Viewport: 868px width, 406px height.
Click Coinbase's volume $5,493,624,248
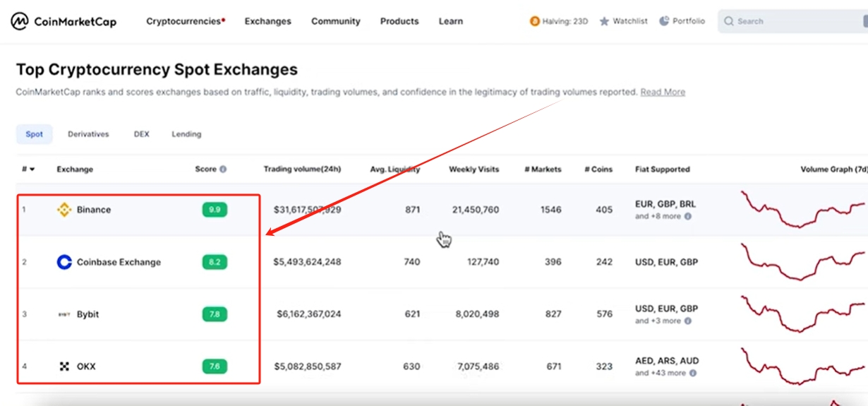pos(308,262)
